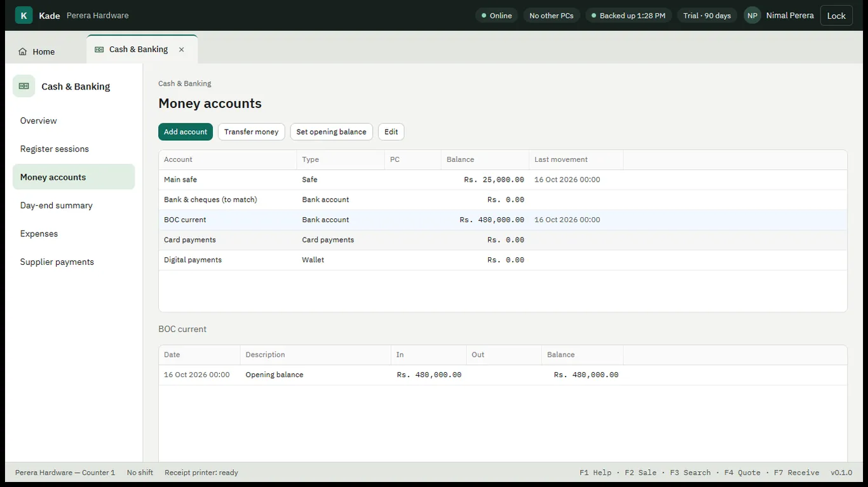
Task: Open the Overview sidebar item
Action: [74, 121]
